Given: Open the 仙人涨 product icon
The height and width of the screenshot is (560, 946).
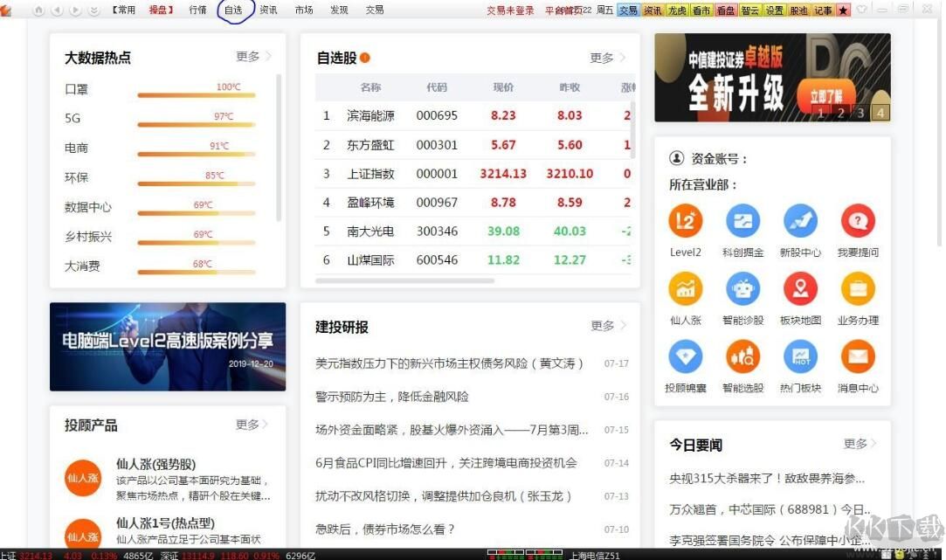Looking at the screenshot, I should (x=685, y=289).
